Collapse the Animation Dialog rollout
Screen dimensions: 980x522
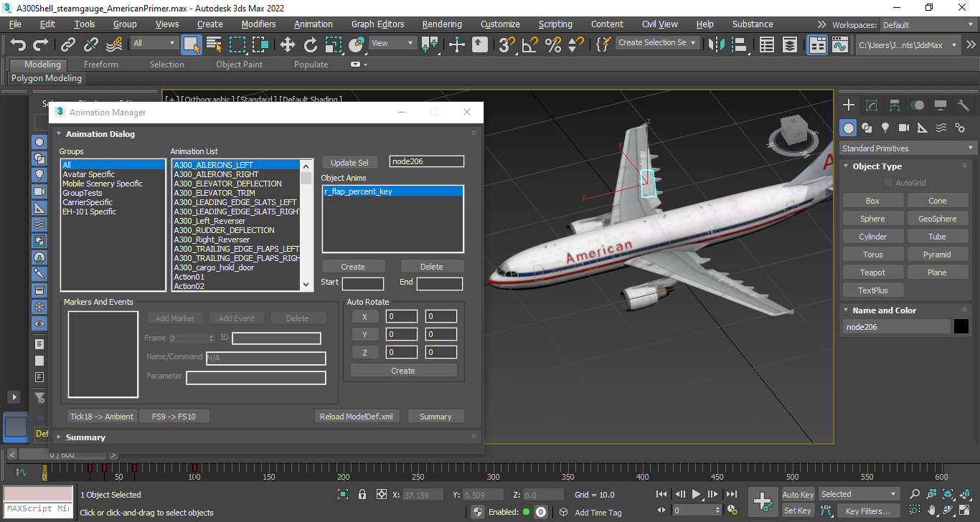100,134
